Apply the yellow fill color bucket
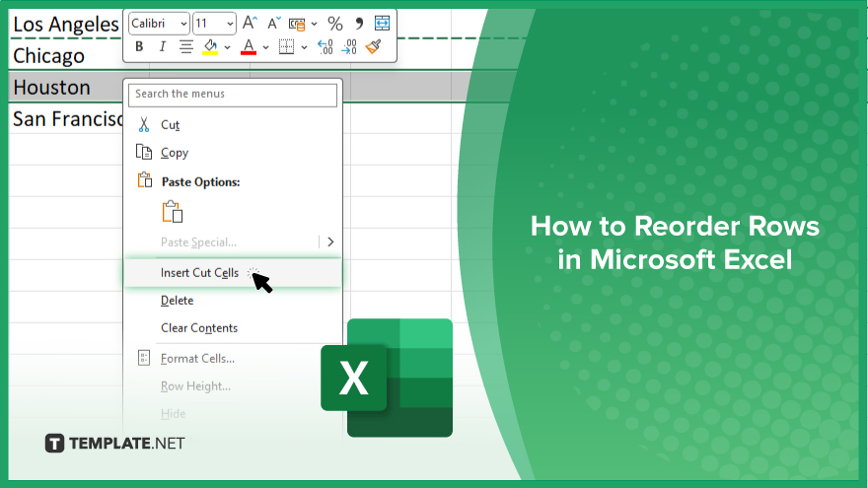The image size is (868, 488). (x=210, y=47)
